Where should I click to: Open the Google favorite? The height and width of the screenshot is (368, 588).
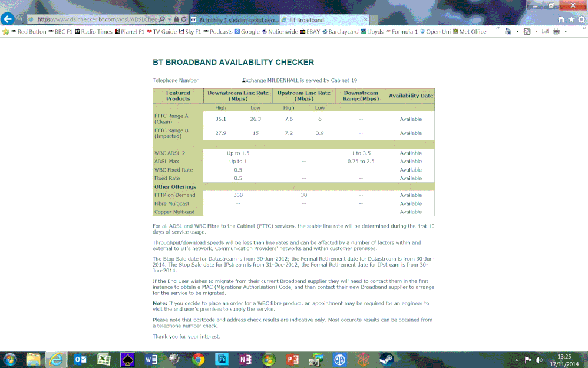[x=247, y=31]
